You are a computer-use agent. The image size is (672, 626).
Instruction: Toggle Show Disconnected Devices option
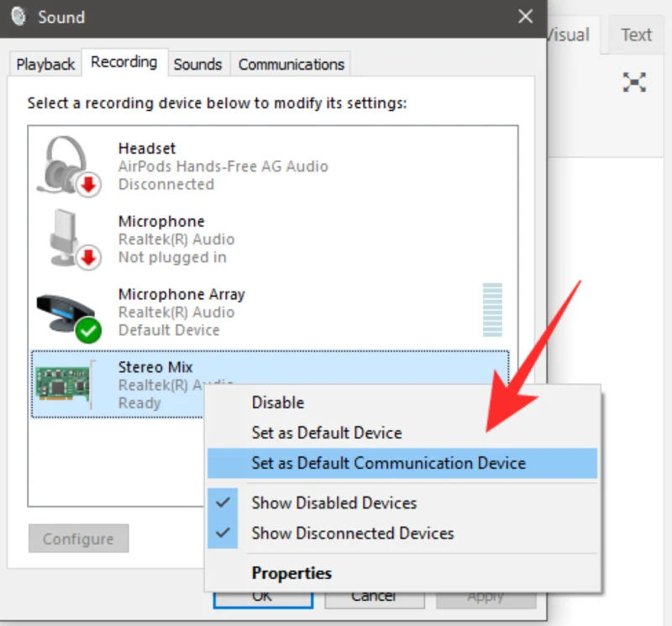[x=352, y=534]
